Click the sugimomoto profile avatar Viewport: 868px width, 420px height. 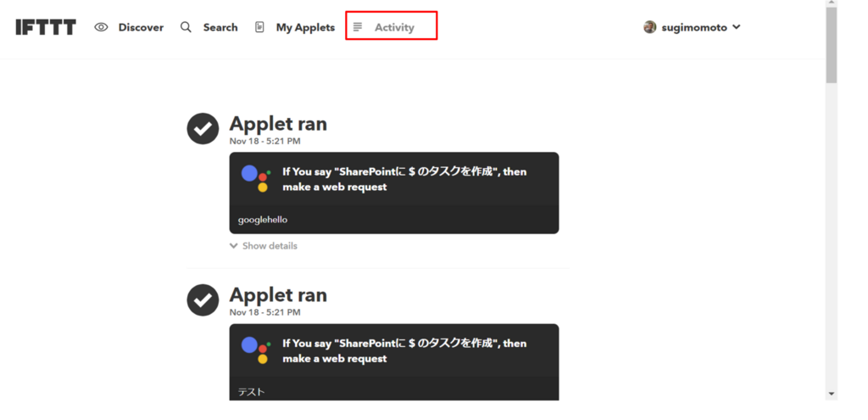tap(650, 27)
